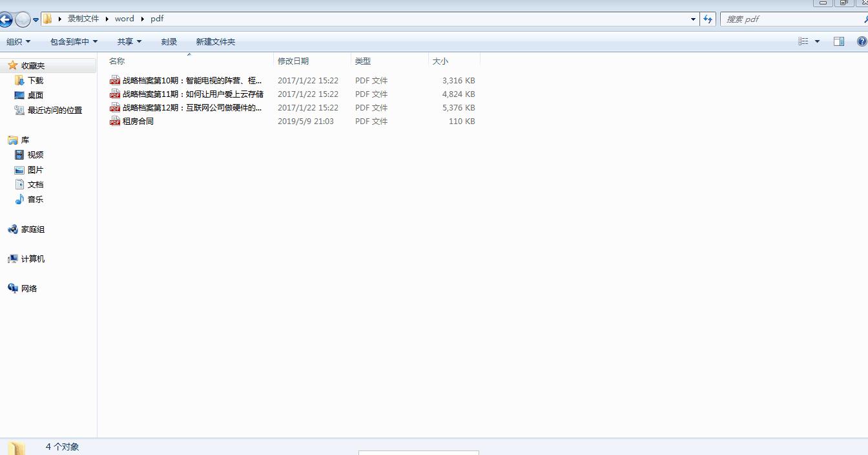The height and width of the screenshot is (455, 868).
Task: Select file 战略档案第10期 PDF
Action: (x=192, y=81)
